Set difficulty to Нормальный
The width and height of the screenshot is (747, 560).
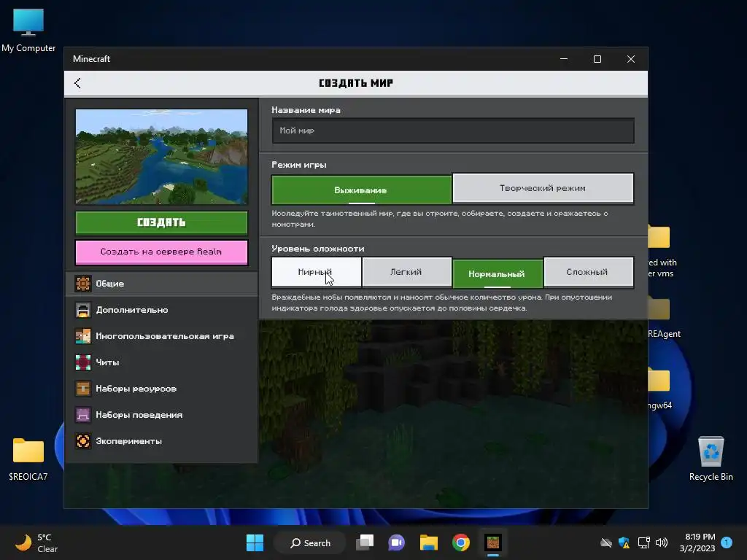(497, 274)
